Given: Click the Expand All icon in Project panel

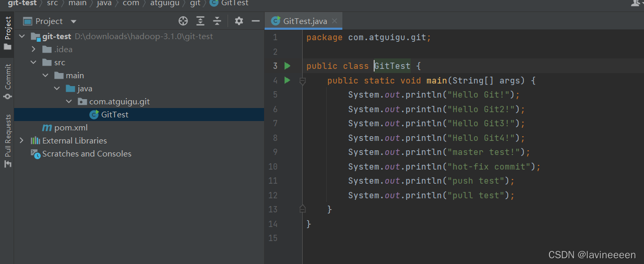Looking at the screenshot, I should tap(200, 21).
